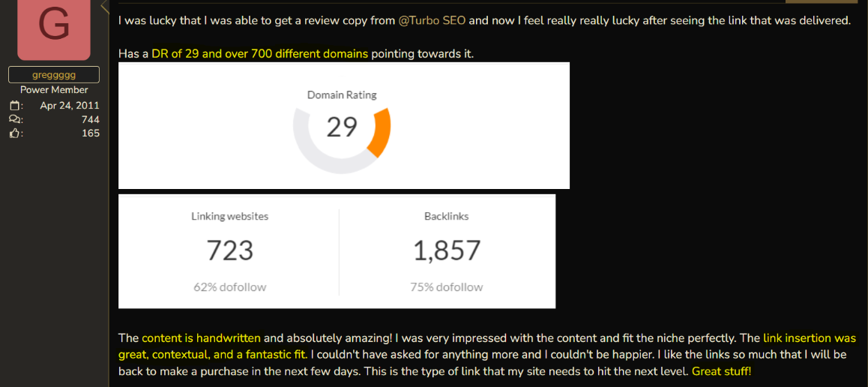Click the partially visible brown button at top right
The image size is (868, 387).
coord(822,1)
